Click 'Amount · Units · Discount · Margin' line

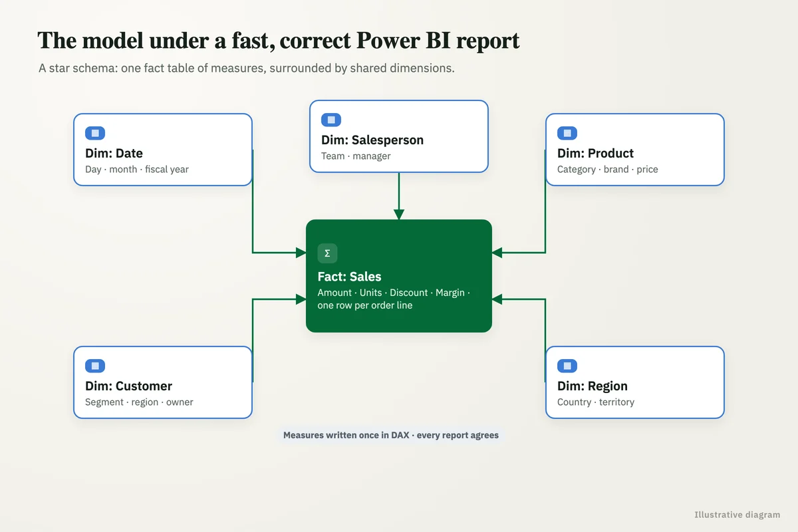[394, 293]
